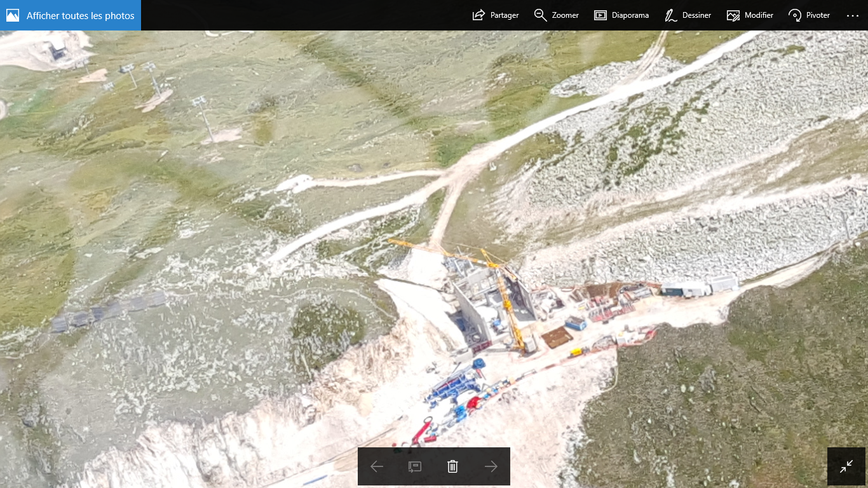Click the slideshow screen icon beside Diaporama
This screenshot has width=868, height=488.
point(600,15)
